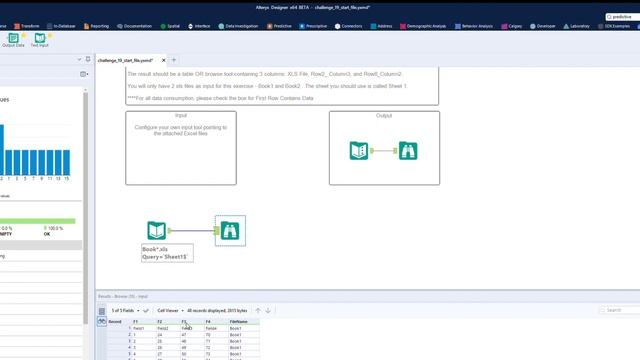Switch to challenge_19_start_file.yxmd workflow tab

click(126, 60)
